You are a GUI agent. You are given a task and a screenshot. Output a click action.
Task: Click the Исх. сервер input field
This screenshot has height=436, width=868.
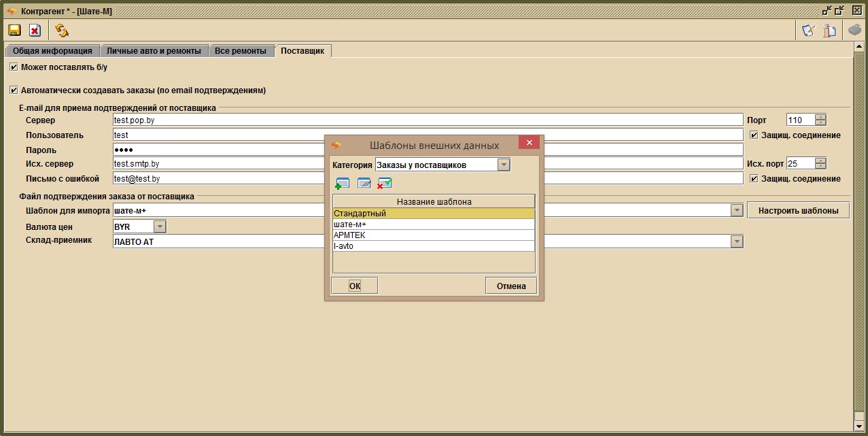tap(428, 163)
